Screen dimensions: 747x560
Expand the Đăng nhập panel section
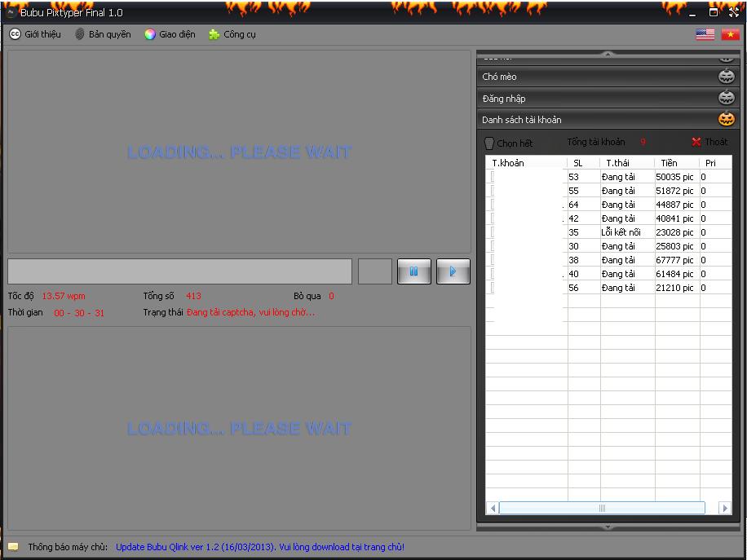click(608, 98)
